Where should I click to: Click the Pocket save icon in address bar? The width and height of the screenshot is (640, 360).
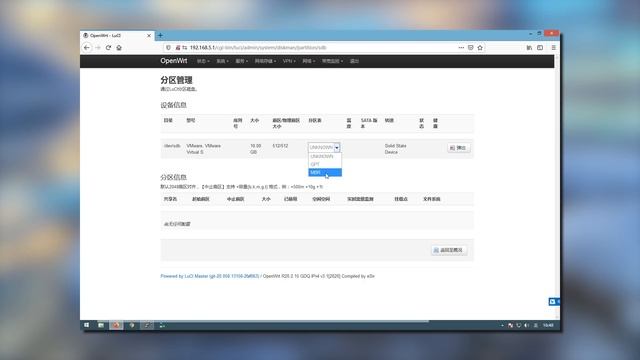471,48
